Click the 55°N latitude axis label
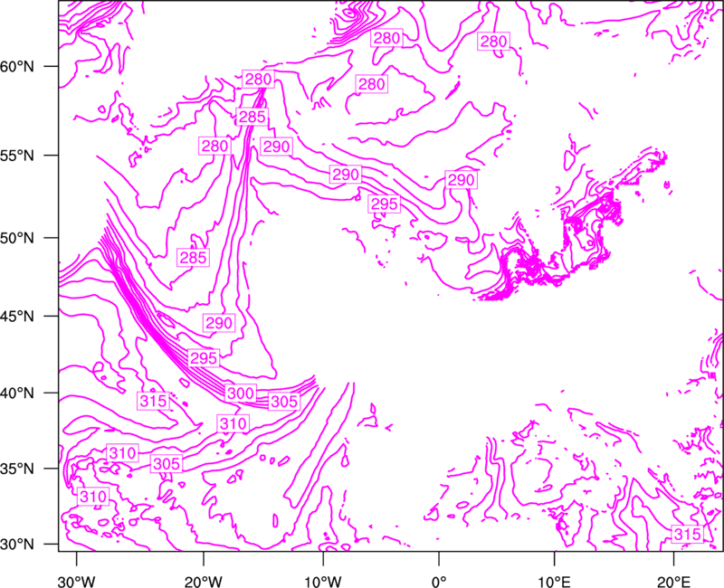This screenshot has height=588, width=724. tap(17, 156)
